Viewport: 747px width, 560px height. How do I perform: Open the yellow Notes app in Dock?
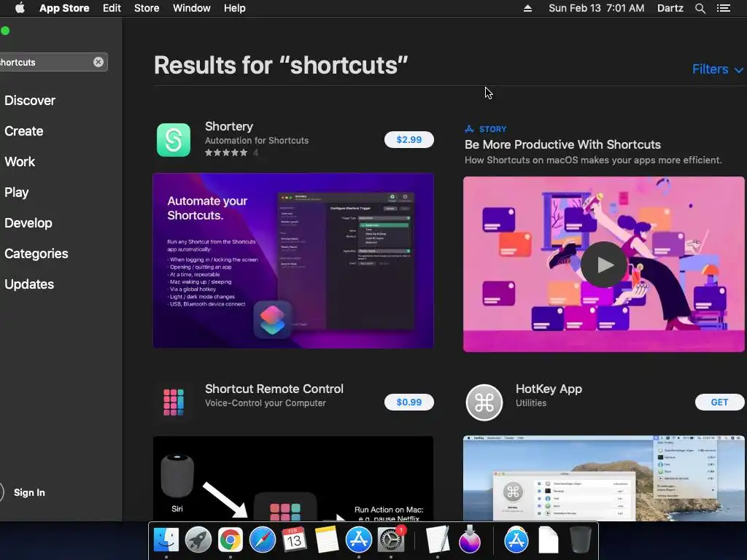click(x=326, y=540)
